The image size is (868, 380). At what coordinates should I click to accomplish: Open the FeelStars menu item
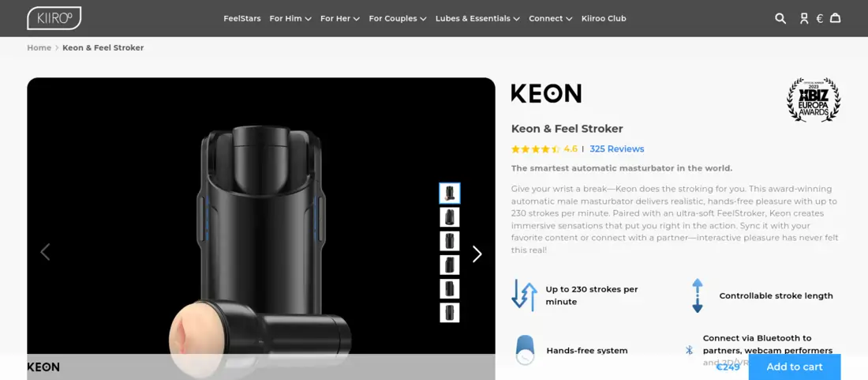coord(242,18)
